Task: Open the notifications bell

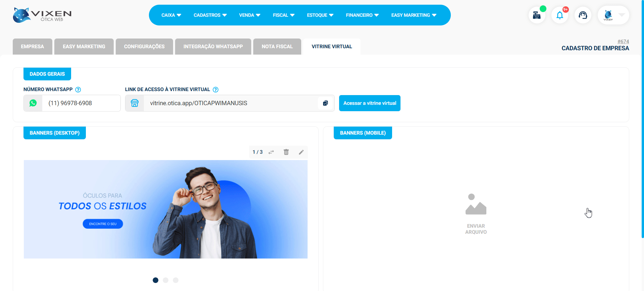Action: (x=559, y=15)
